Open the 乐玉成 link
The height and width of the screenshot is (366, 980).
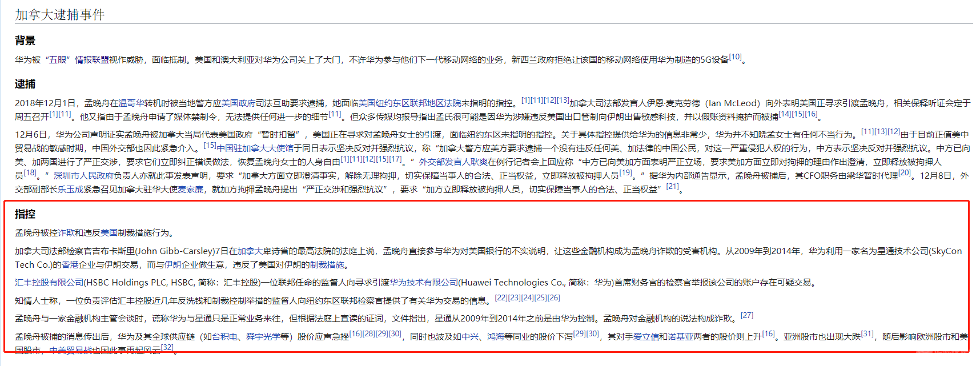[x=70, y=190]
